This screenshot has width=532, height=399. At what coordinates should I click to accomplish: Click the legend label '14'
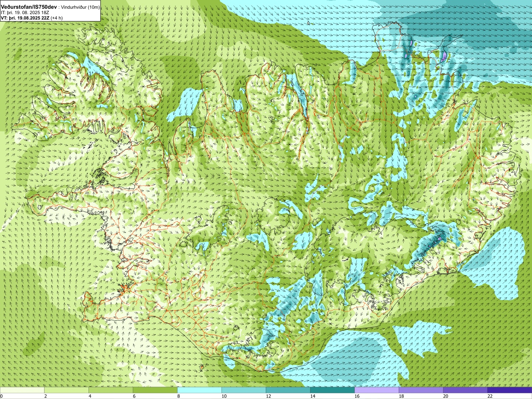(313, 397)
